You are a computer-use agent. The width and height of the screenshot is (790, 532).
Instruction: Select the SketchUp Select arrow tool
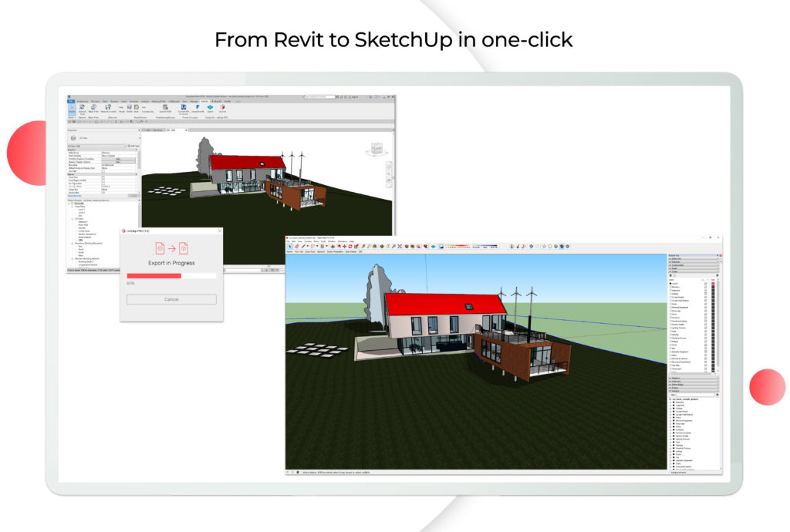click(290, 246)
